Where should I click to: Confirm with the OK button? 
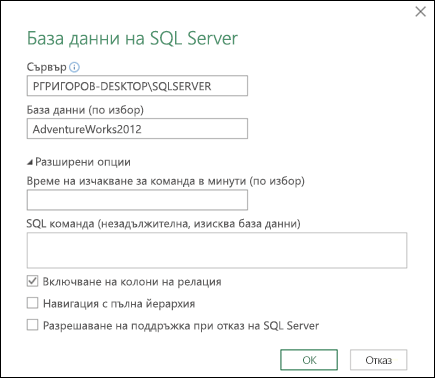(309, 360)
